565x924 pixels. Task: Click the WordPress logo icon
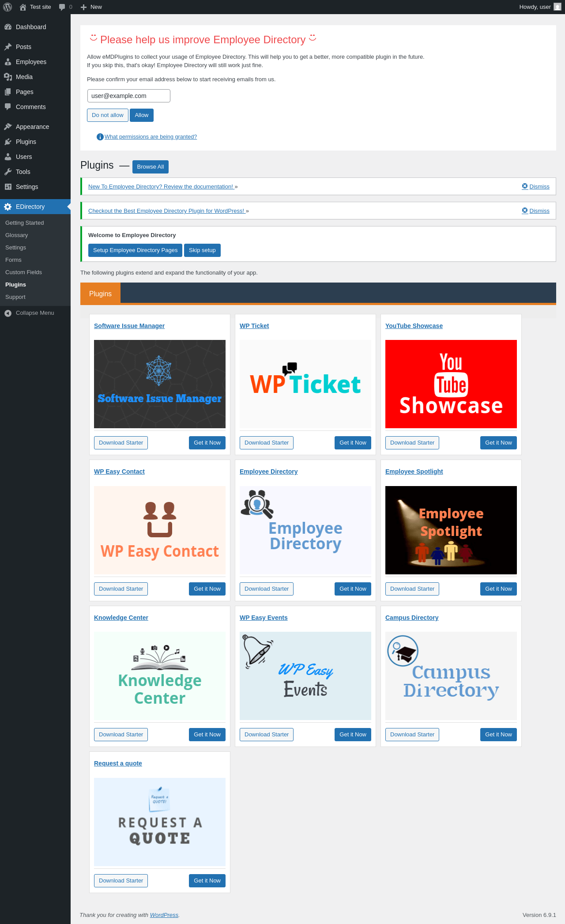pyautogui.click(x=8, y=7)
